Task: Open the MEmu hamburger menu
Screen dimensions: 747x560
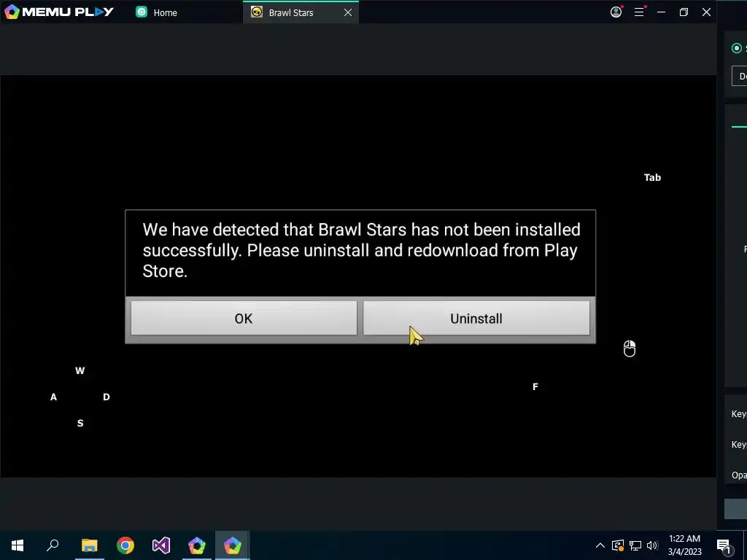Action: pos(639,12)
